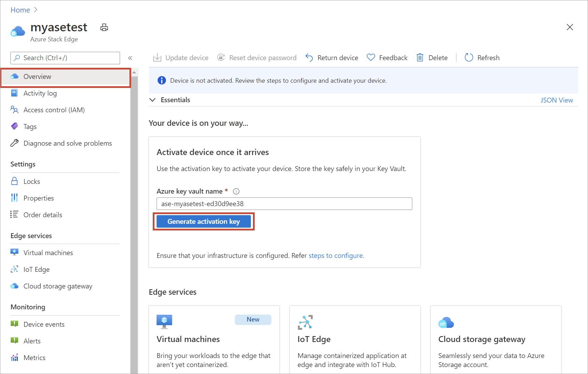Open Locks under Settings

click(x=32, y=181)
